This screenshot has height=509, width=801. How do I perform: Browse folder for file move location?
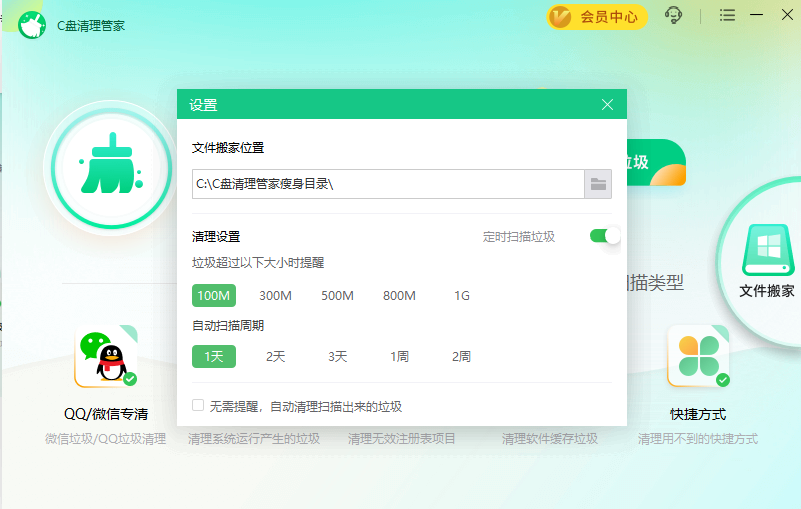[x=598, y=183]
